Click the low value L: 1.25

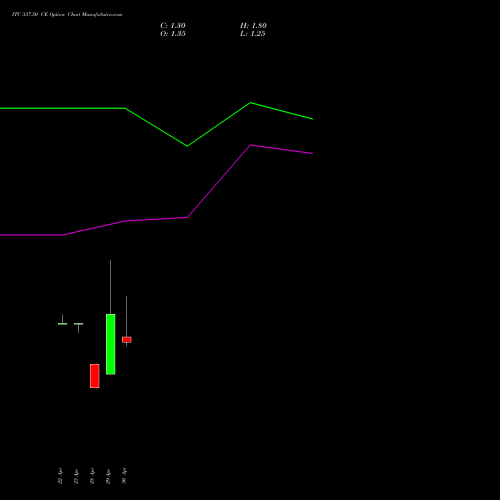tap(253, 34)
